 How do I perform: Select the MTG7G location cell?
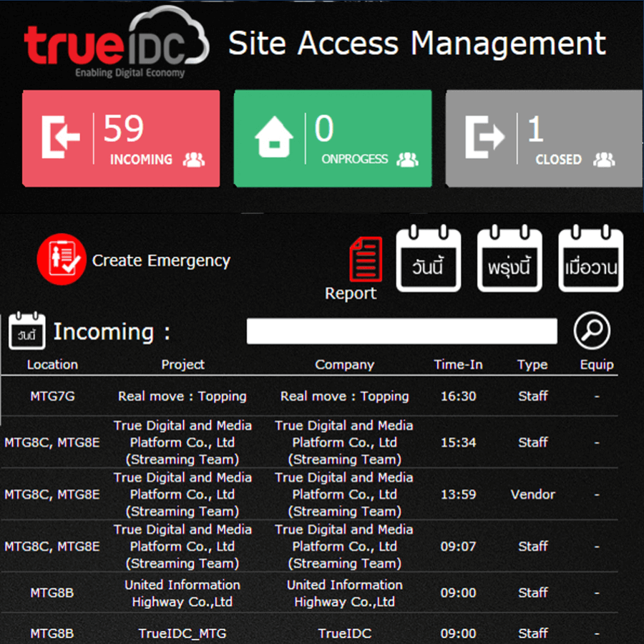coord(52,396)
